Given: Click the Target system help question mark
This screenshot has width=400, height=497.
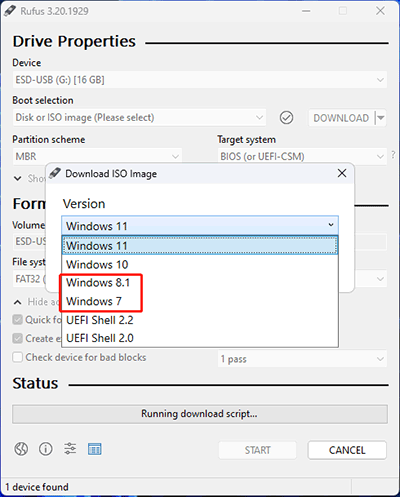Looking at the screenshot, I should click(x=393, y=155).
